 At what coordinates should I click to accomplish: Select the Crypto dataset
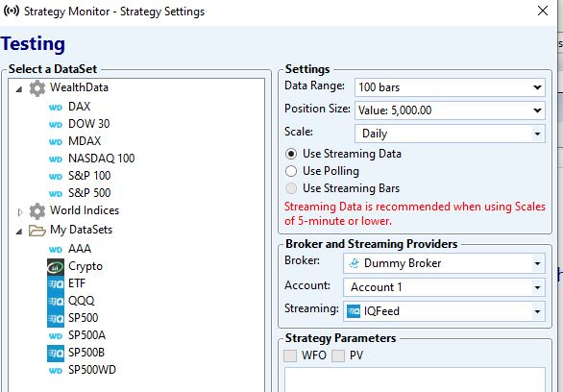(86, 266)
